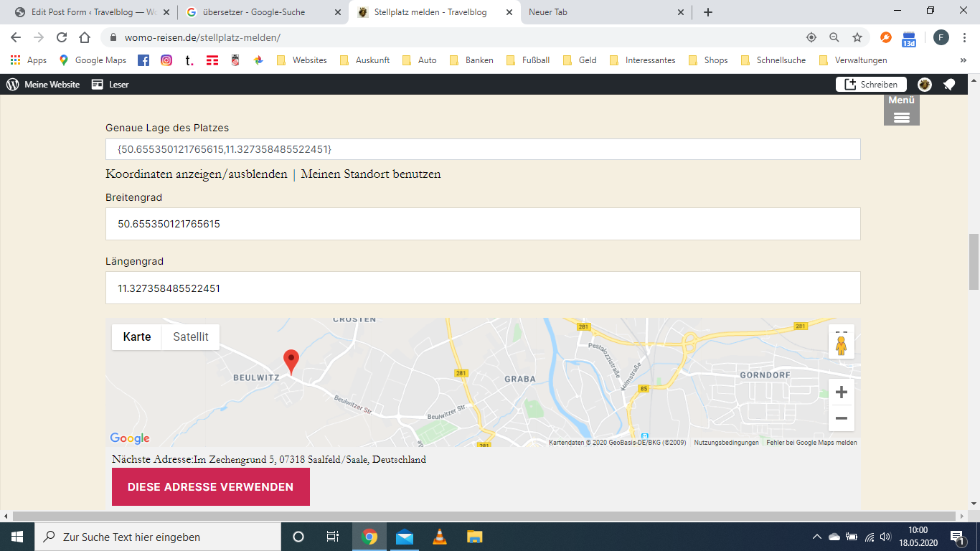The width and height of the screenshot is (980, 551).
Task: Switch the map to Satellit view
Action: coord(191,337)
